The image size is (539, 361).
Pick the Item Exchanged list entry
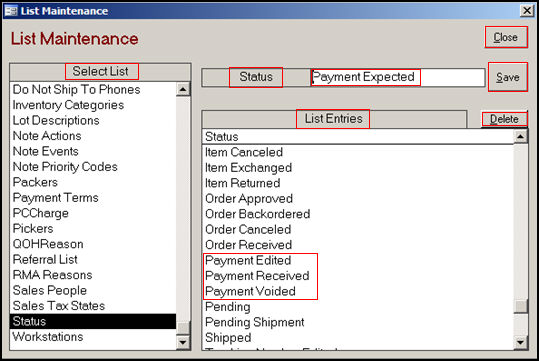(358, 167)
